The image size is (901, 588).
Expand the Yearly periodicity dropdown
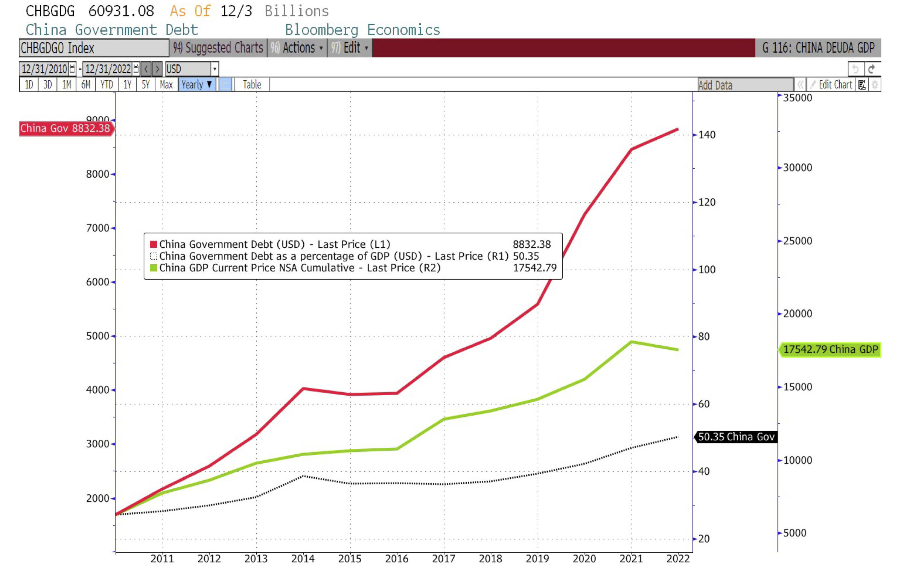[x=197, y=84]
